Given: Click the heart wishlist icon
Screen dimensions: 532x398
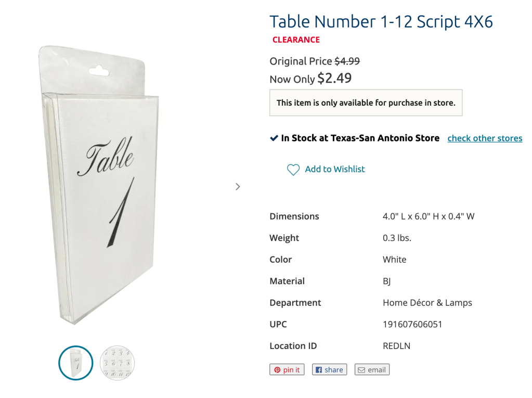Looking at the screenshot, I should tap(293, 170).
